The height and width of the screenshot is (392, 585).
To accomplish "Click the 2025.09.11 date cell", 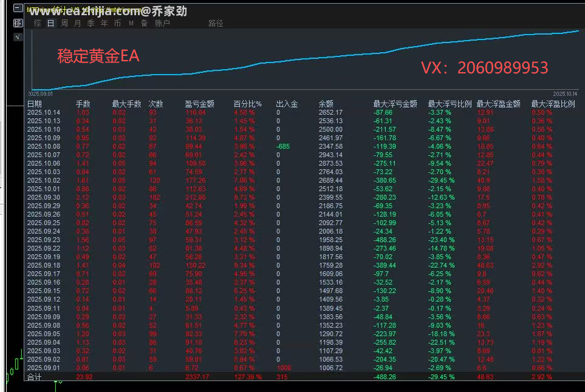I will pyautogui.click(x=44, y=308).
